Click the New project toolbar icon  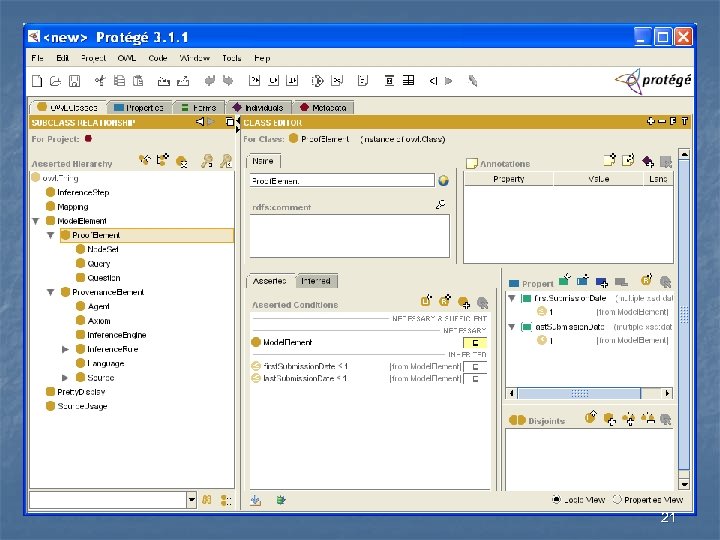tap(37, 81)
